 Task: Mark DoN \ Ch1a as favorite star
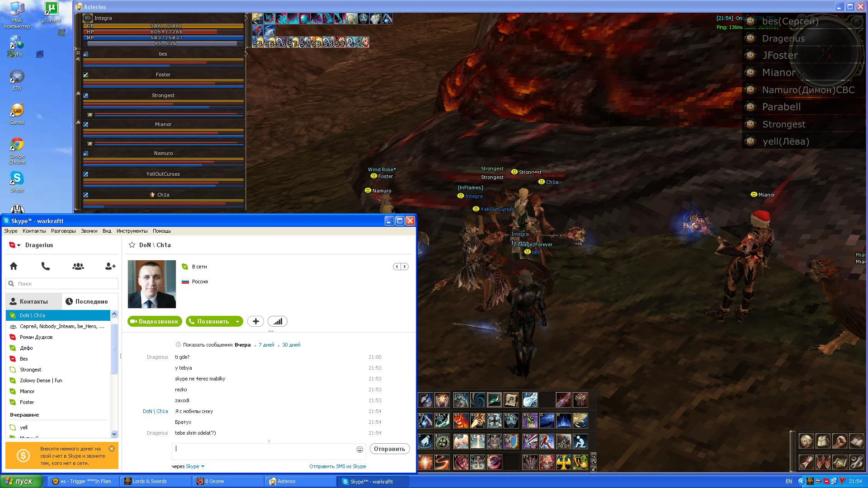pos(132,245)
